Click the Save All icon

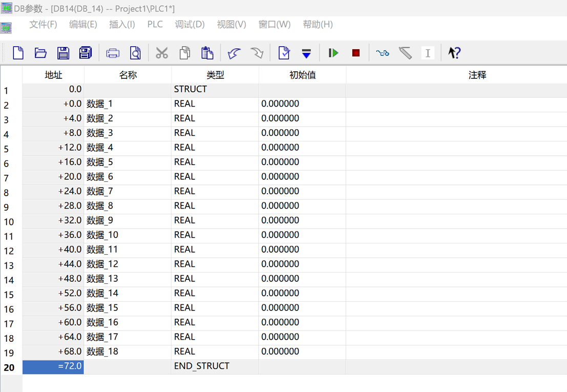point(86,53)
